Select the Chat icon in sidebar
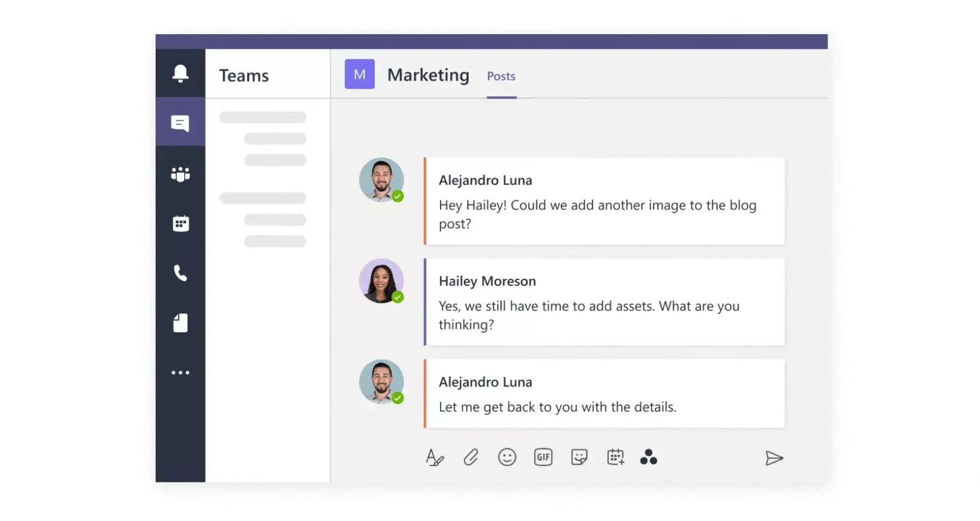Screen dimensions: 980x521 (x=180, y=123)
